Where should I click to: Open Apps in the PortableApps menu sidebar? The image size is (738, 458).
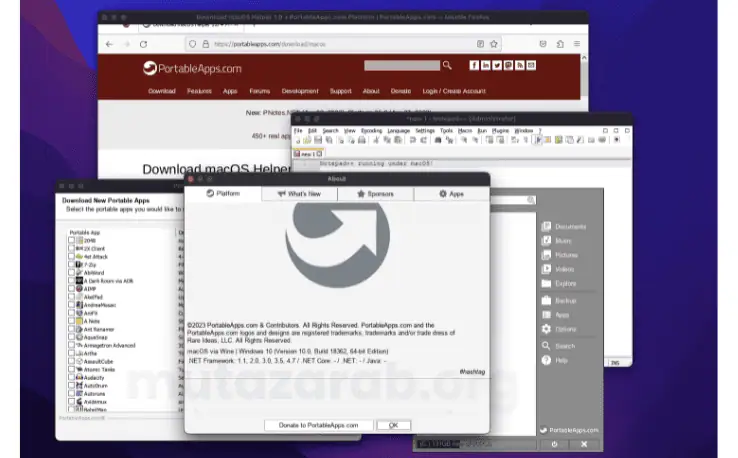tap(555, 315)
